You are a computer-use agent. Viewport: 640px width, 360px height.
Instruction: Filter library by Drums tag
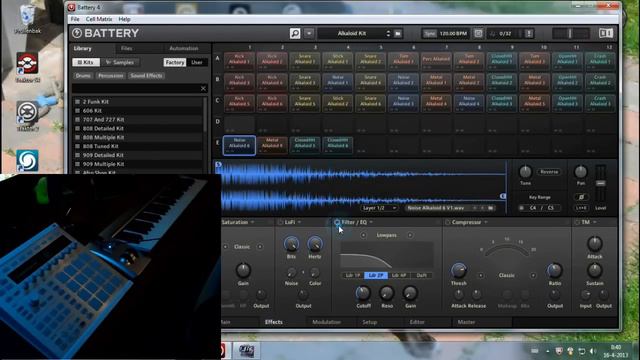(83, 76)
